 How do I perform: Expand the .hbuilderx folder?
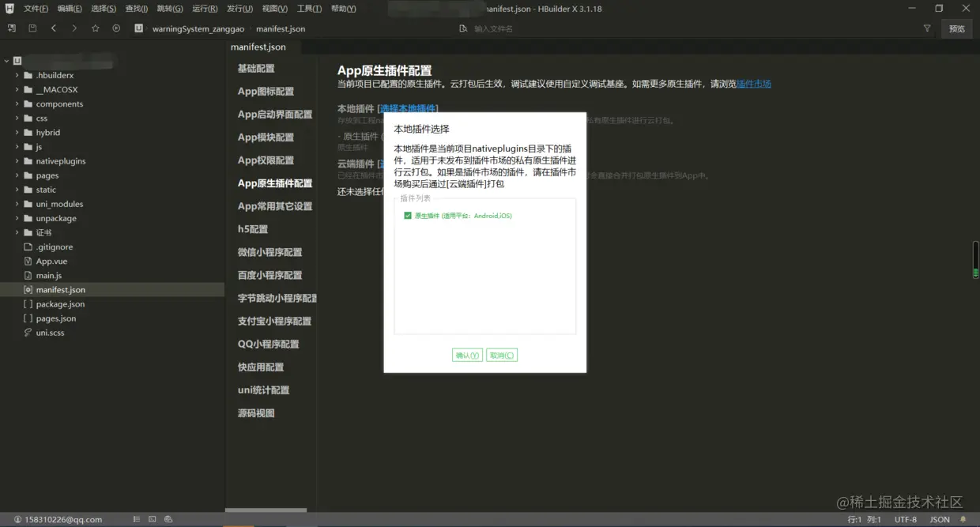click(17, 75)
